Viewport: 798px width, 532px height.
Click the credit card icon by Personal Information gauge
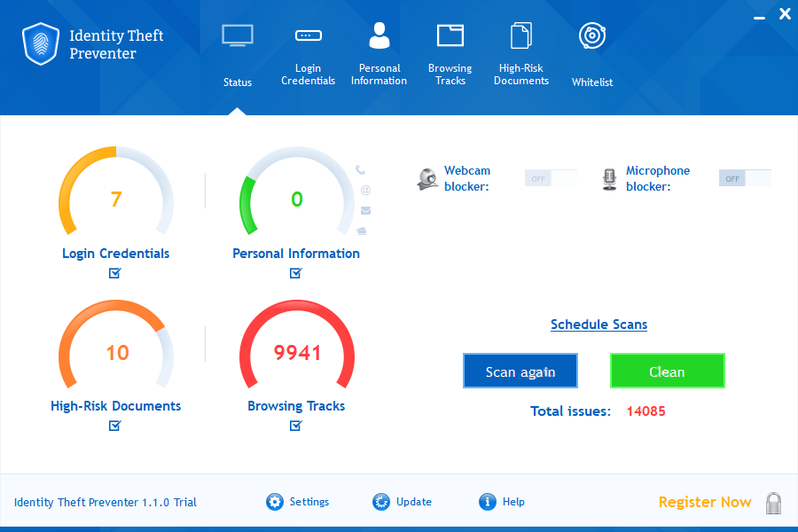362,231
